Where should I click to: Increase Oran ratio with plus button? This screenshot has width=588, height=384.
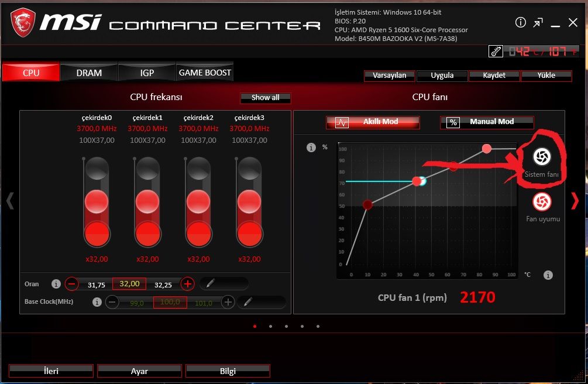(187, 284)
